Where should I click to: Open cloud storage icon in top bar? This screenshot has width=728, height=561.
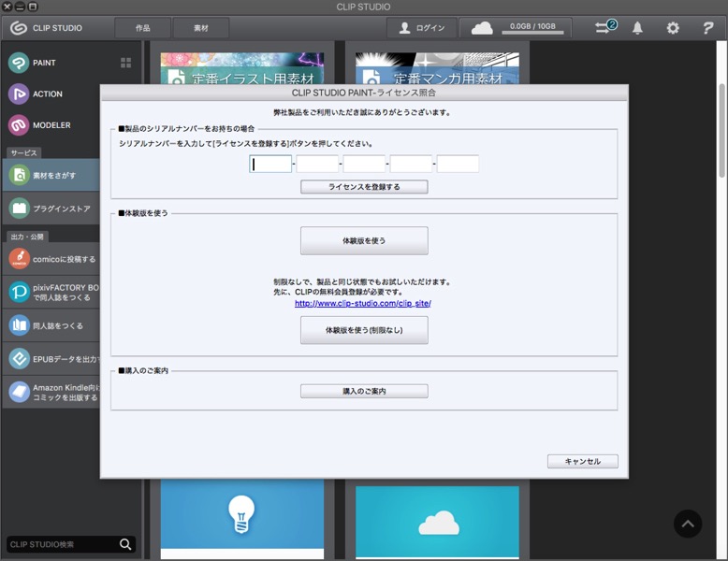click(482, 28)
